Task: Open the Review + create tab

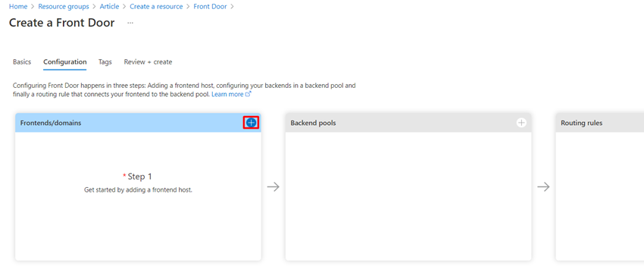Action: tap(148, 62)
